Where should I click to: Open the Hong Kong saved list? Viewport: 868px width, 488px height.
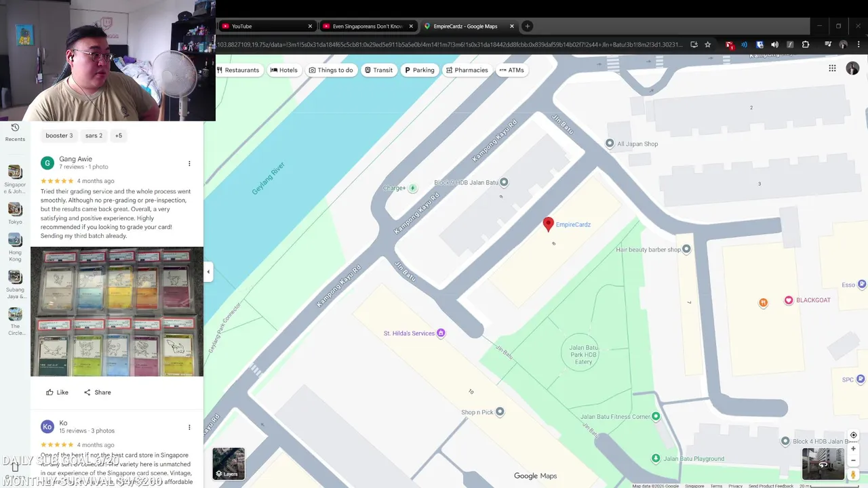click(x=15, y=240)
